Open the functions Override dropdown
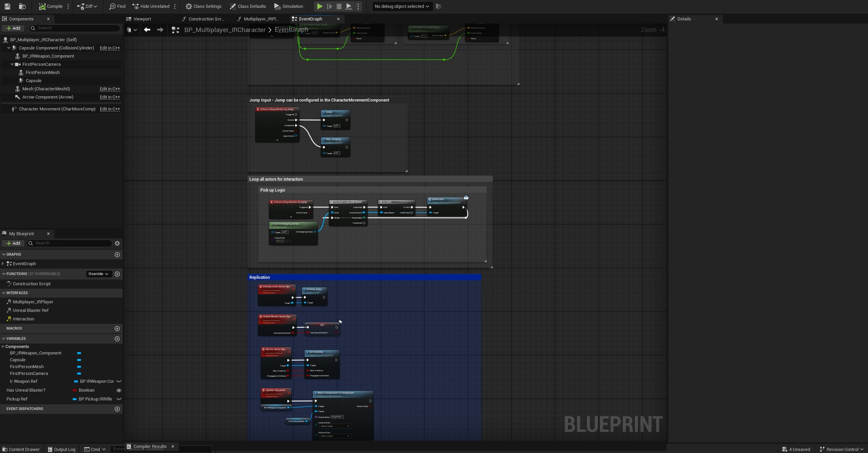The image size is (868, 453). coord(98,274)
